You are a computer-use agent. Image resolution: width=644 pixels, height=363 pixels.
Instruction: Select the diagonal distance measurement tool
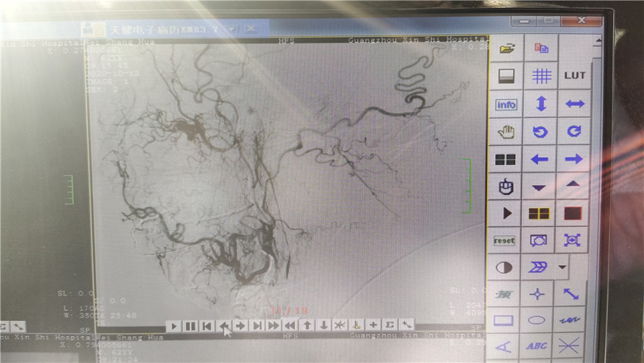[x=571, y=294]
